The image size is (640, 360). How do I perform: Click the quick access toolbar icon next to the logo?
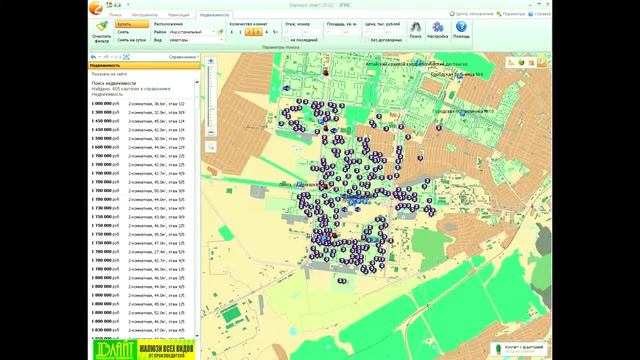click(x=109, y=5)
